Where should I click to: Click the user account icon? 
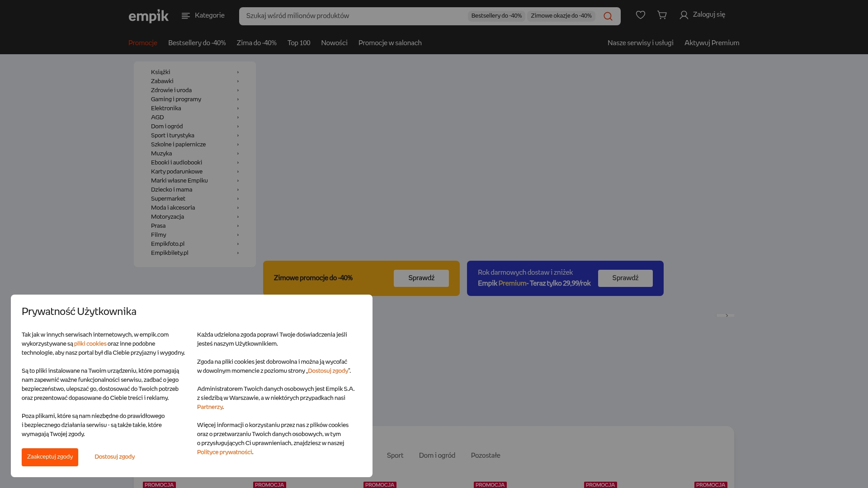click(x=684, y=15)
